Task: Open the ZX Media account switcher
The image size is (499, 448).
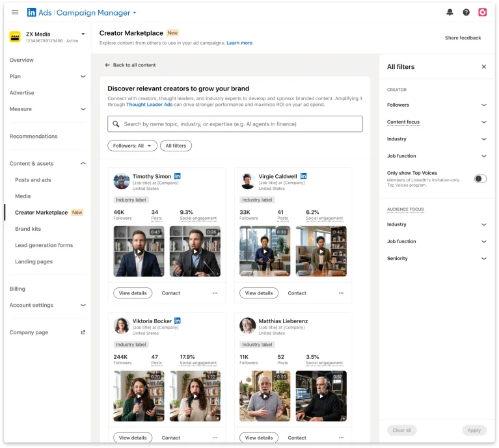Action: pyautogui.click(x=83, y=34)
